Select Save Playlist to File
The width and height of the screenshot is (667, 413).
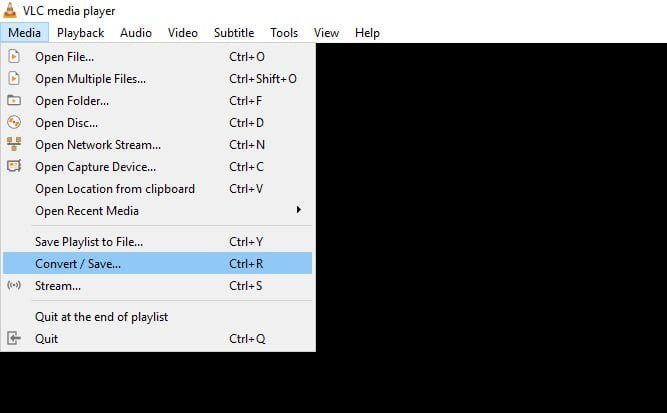click(x=157, y=242)
